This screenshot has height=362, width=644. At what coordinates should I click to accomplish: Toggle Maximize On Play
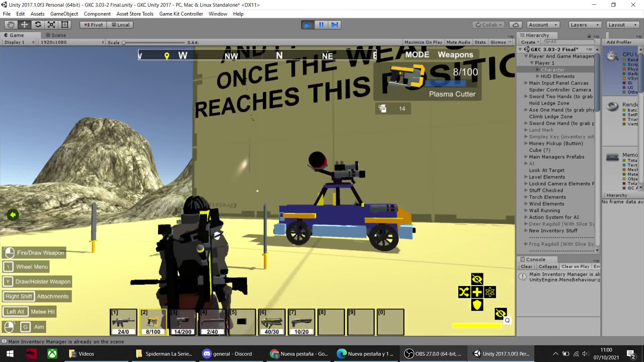pyautogui.click(x=423, y=42)
